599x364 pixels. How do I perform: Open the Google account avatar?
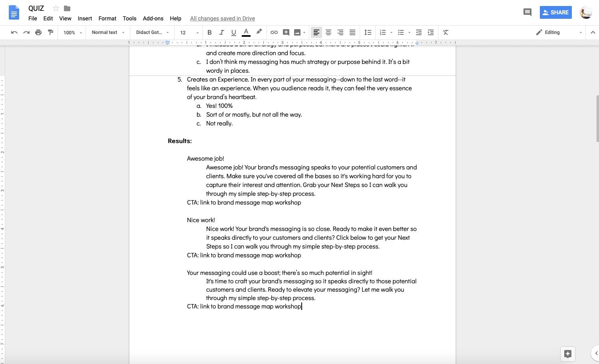pos(586,12)
